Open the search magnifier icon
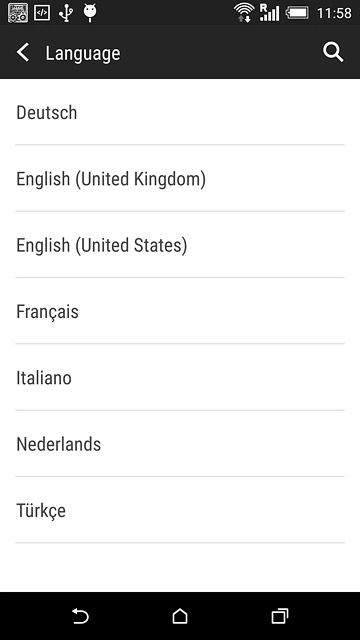 tap(333, 53)
